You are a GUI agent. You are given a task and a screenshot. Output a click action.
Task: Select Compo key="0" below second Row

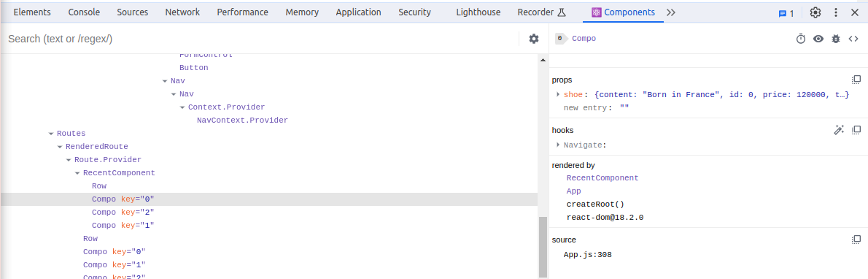(114, 252)
